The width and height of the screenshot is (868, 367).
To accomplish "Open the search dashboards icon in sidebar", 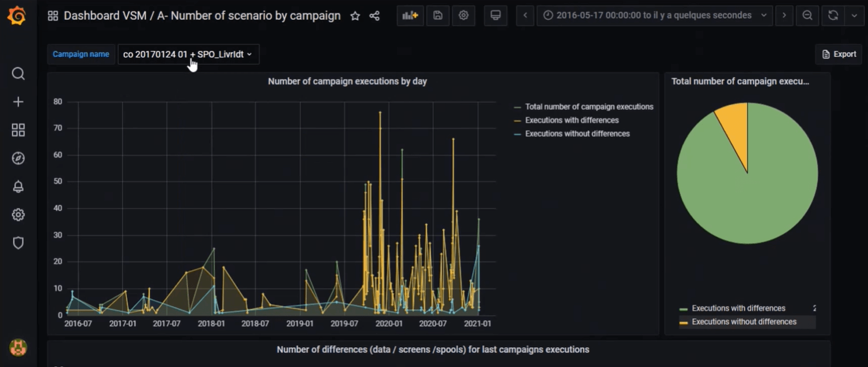I will [x=18, y=73].
